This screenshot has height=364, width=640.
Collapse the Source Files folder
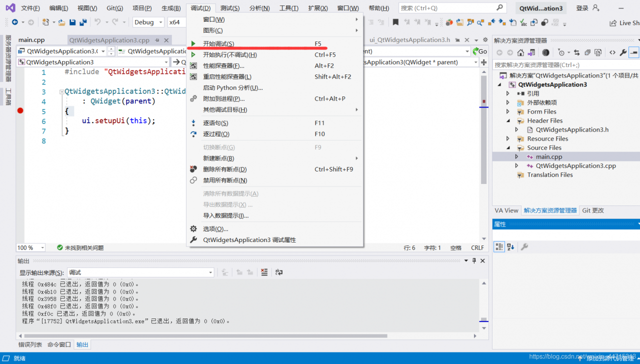pos(508,147)
